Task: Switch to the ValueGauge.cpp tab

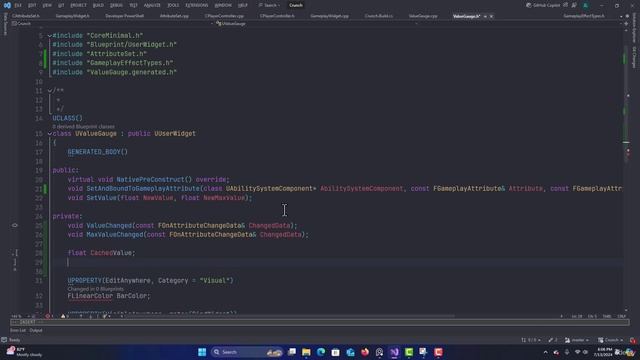Action: [423, 16]
